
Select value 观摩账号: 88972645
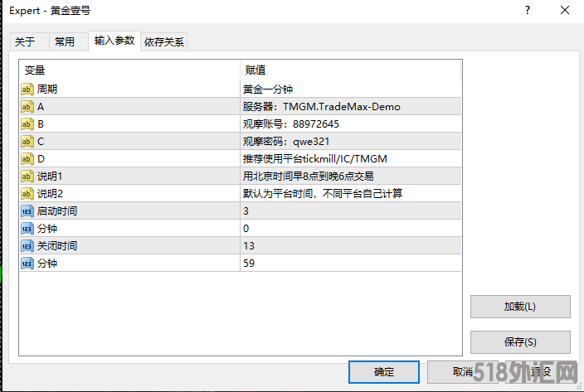click(291, 124)
